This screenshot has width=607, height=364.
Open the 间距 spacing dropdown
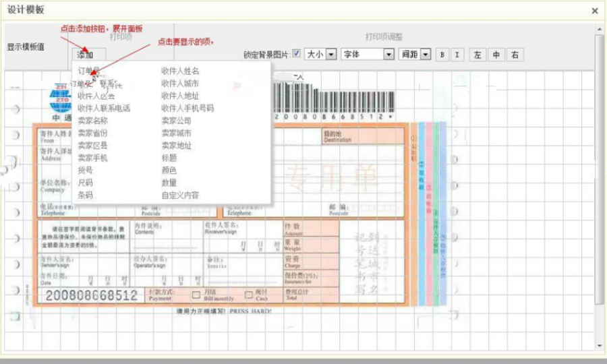[415, 55]
